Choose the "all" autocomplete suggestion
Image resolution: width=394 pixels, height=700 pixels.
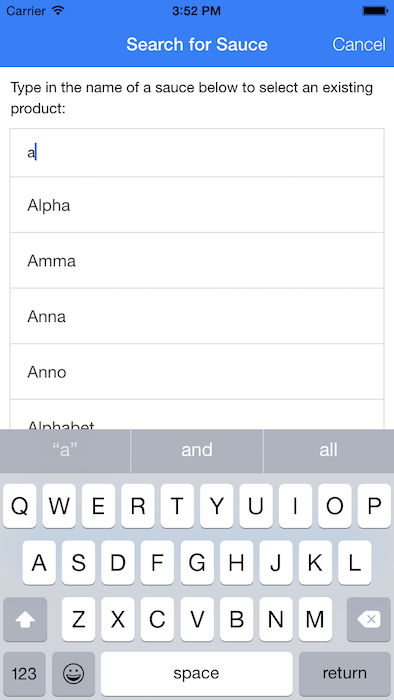point(329,450)
